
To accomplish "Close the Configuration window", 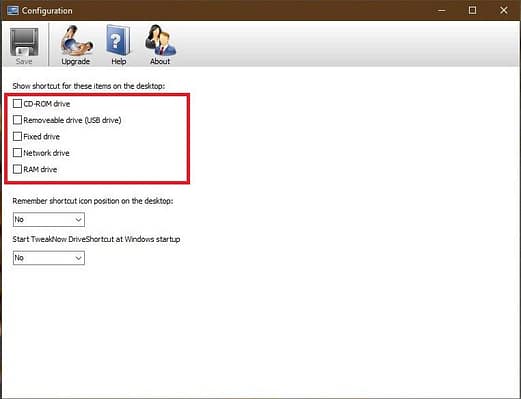I will [x=504, y=10].
